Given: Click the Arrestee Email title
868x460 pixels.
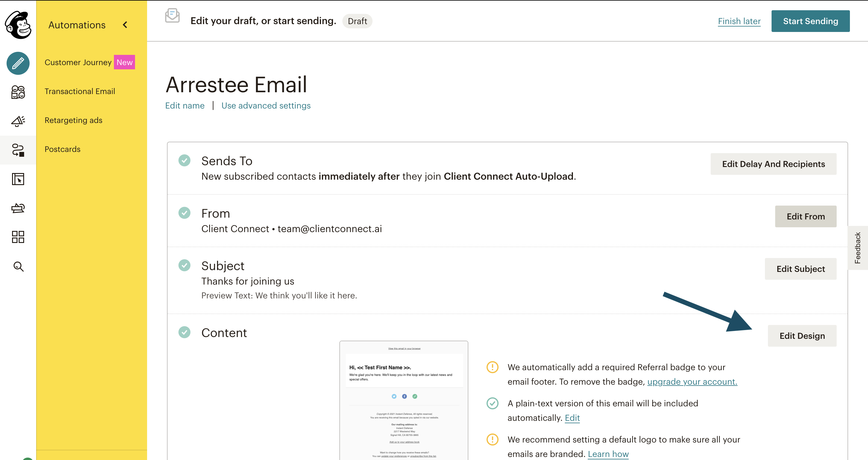Looking at the screenshot, I should (x=236, y=84).
